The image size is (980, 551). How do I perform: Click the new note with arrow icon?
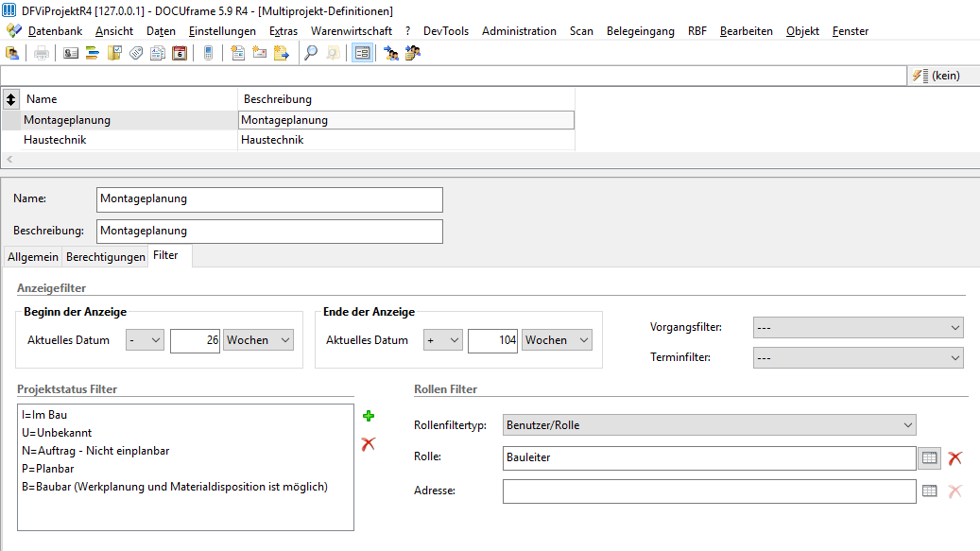pyautogui.click(x=282, y=53)
